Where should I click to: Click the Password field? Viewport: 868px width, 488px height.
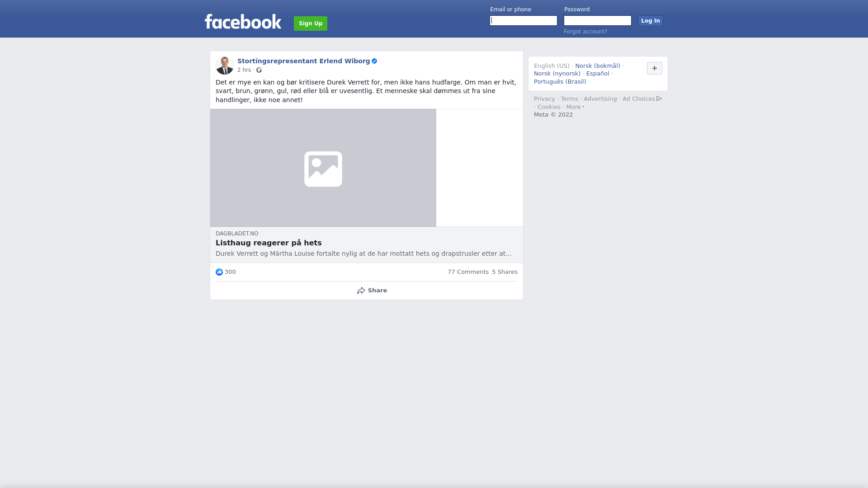[x=598, y=21]
